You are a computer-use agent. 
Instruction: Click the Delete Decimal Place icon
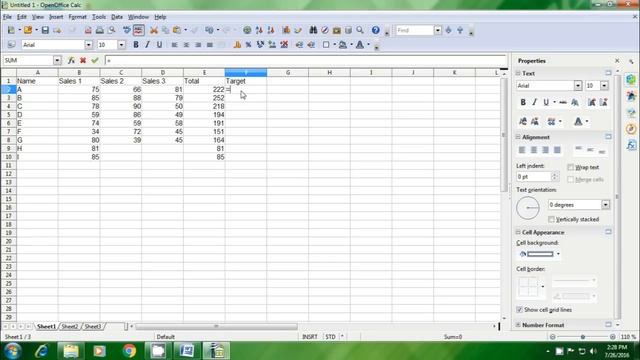(x=284, y=44)
